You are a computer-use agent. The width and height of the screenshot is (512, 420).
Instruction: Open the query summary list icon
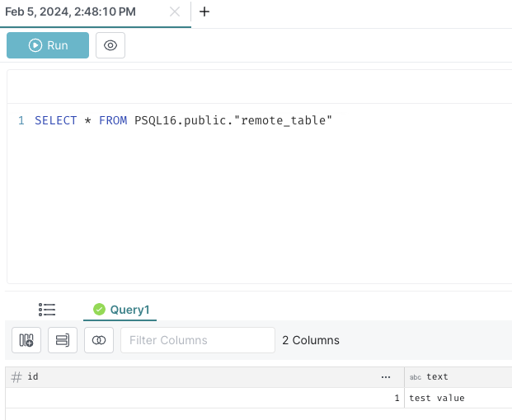pyautogui.click(x=47, y=310)
